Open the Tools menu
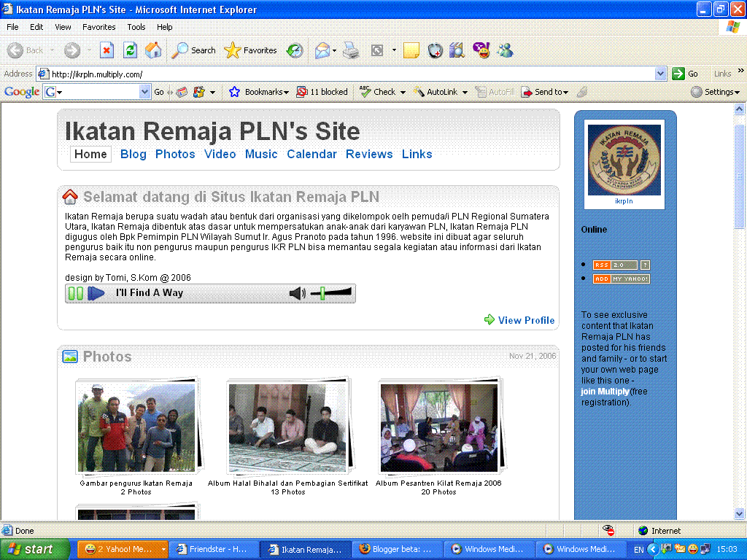Viewport: 747px width, 560px height. coord(136,27)
